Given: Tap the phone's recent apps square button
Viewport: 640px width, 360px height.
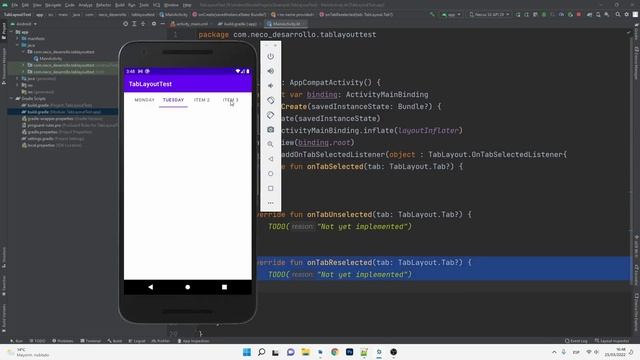Looking at the screenshot, I should [224, 287].
